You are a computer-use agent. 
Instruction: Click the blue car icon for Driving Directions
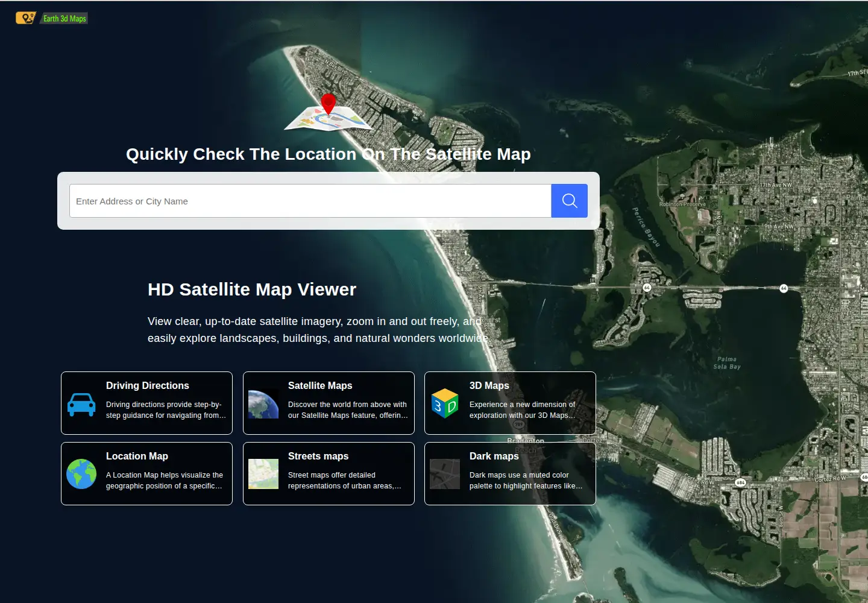coord(81,404)
